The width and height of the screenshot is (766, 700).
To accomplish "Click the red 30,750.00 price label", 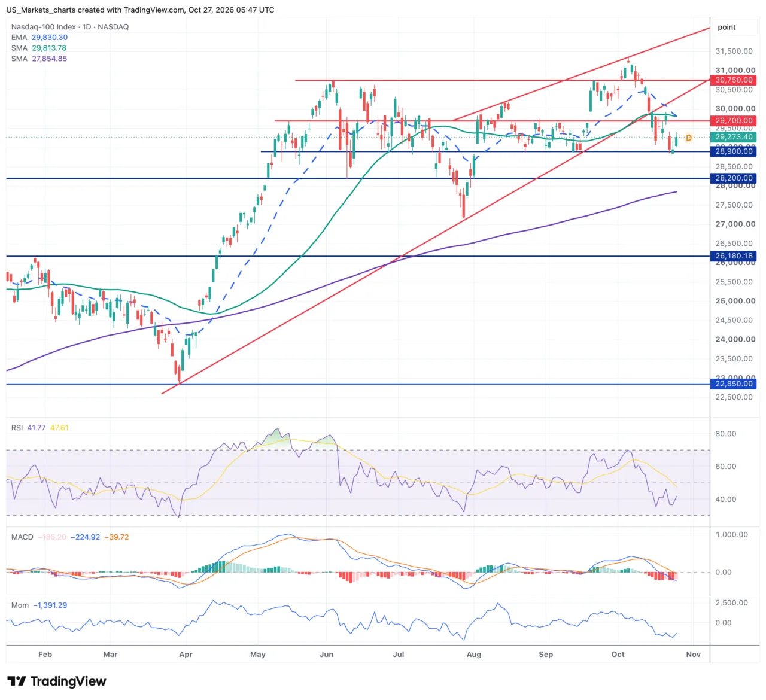I will [x=734, y=80].
